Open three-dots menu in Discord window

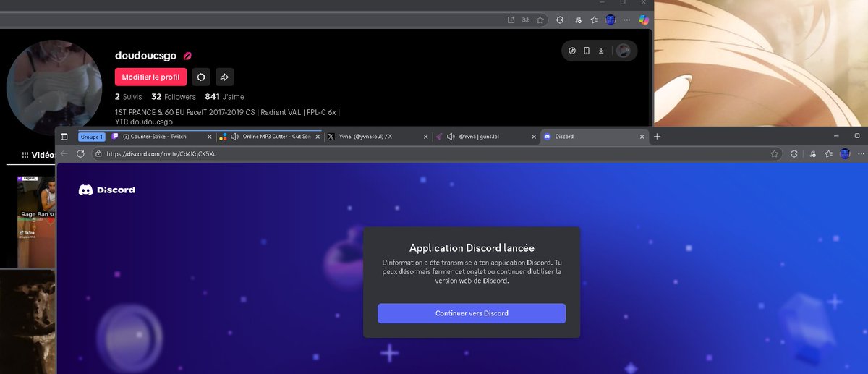pos(860,153)
